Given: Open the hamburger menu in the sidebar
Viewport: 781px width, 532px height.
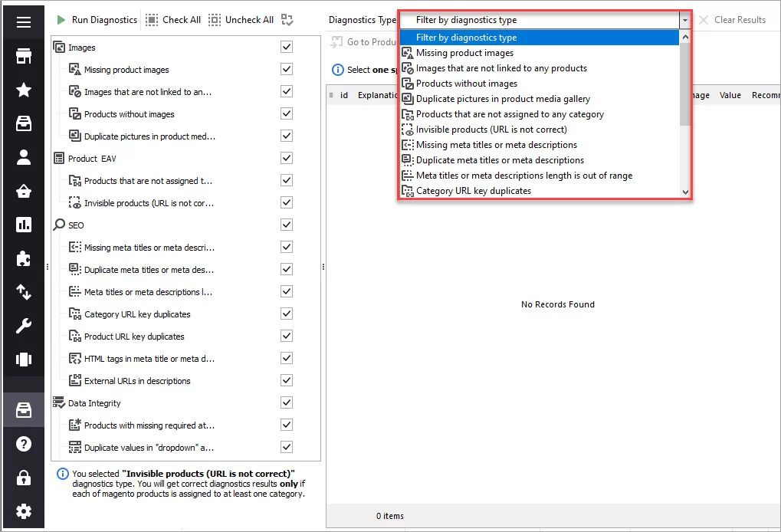Looking at the screenshot, I should pos(24,22).
